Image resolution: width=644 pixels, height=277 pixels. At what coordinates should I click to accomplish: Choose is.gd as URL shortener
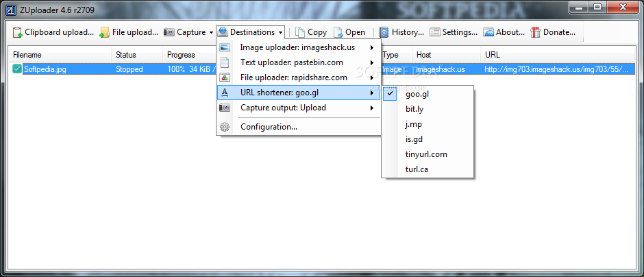coord(428,139)
